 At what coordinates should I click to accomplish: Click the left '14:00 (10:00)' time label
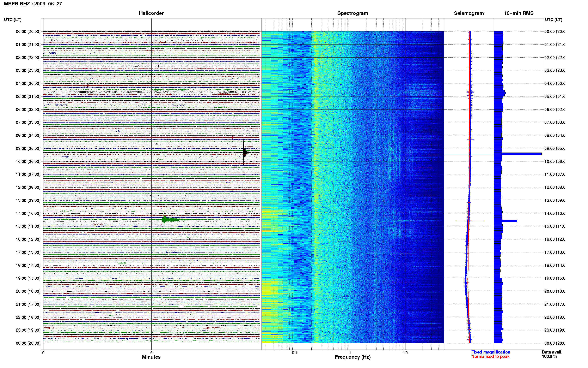pyautogui.click(x=28, y=213)
